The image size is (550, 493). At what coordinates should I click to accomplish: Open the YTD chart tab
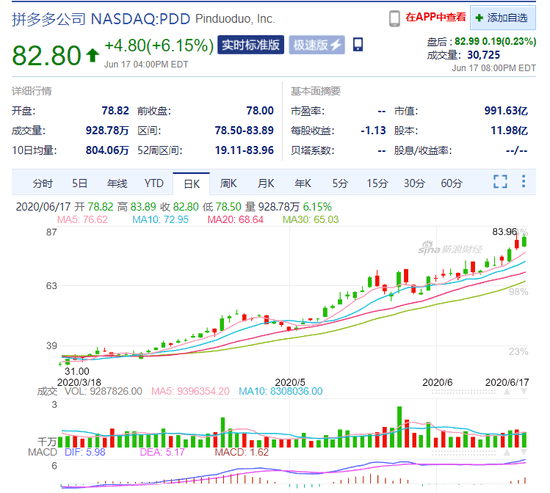point(154,183)
